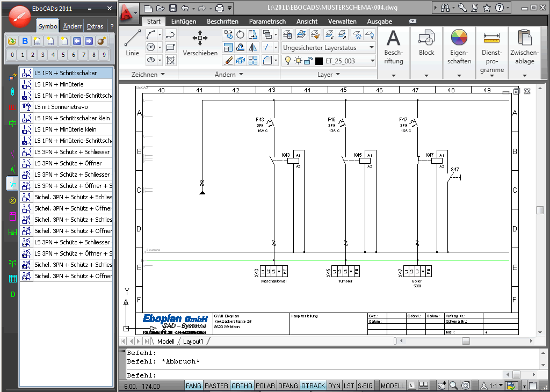Image resolution: width=550 pixels, height=392 pixels.
Task: Toggle ORTHO mode in status bar
Action: point(242,386)
